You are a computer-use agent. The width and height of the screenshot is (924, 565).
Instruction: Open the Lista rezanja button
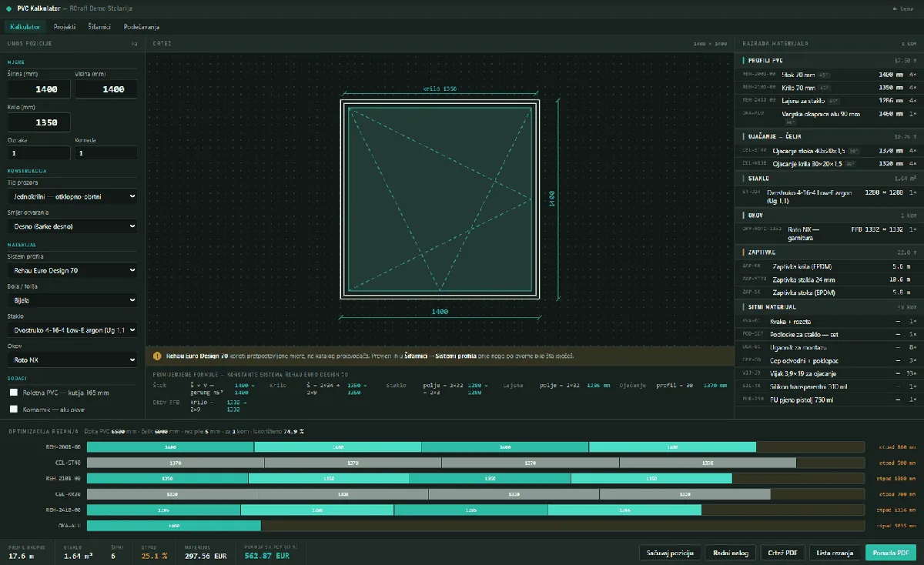point(835,553)
